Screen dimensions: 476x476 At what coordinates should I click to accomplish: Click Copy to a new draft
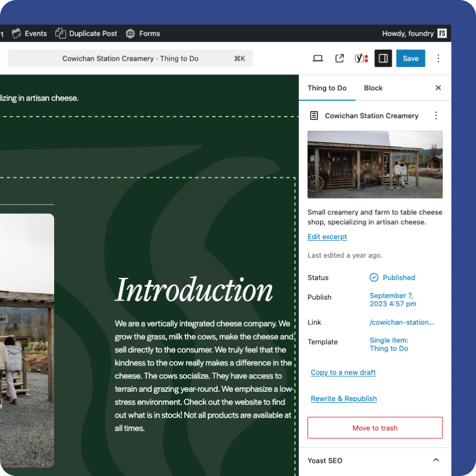[343, 373]
